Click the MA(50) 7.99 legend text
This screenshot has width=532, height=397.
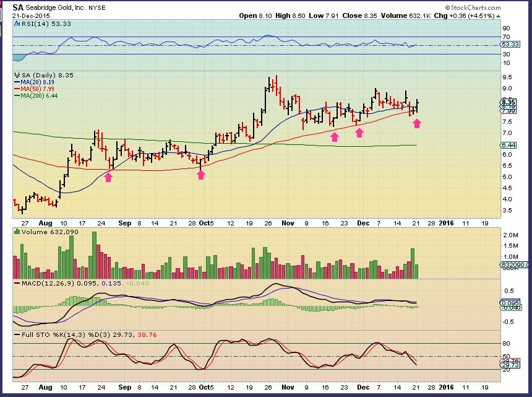[x=37, y=89]
